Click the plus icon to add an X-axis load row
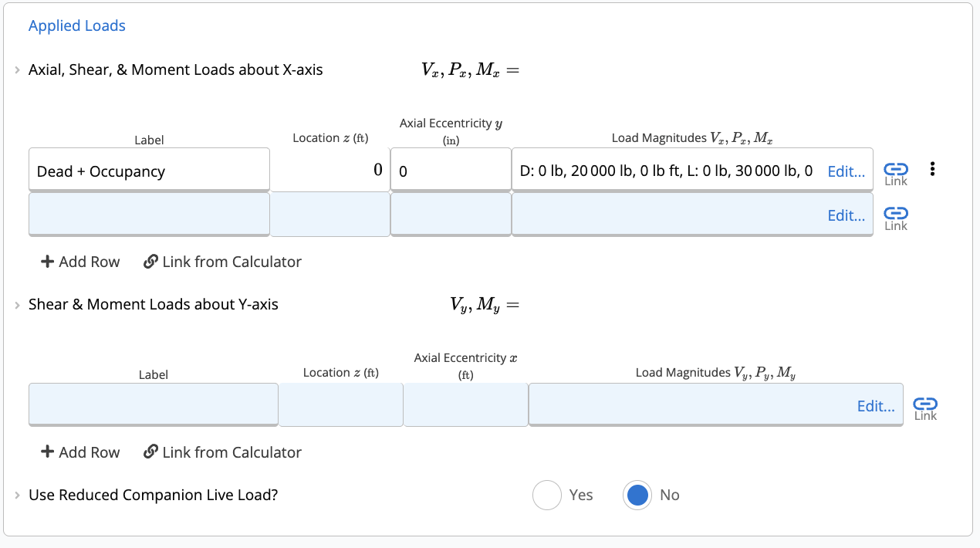 click(48, 262)
